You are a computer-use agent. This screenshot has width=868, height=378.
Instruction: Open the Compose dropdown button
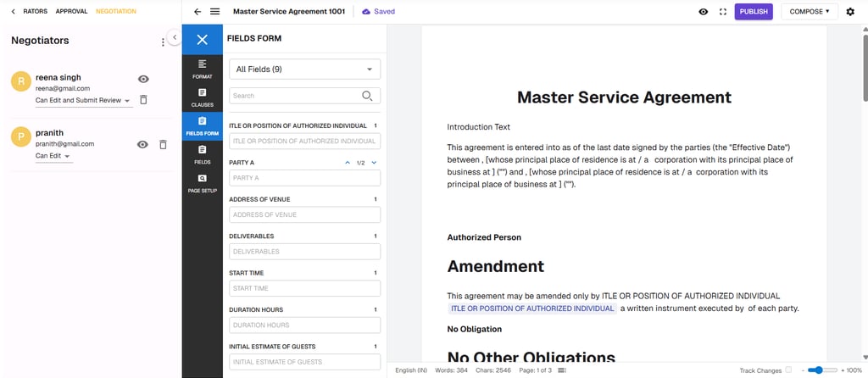[810, 12]
